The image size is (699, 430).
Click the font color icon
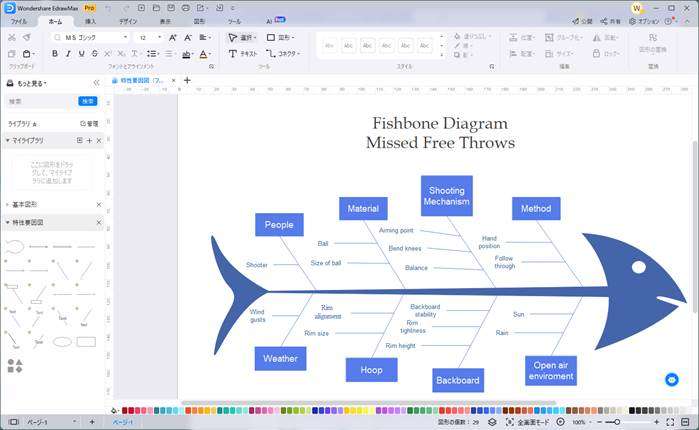coord(204,54)
